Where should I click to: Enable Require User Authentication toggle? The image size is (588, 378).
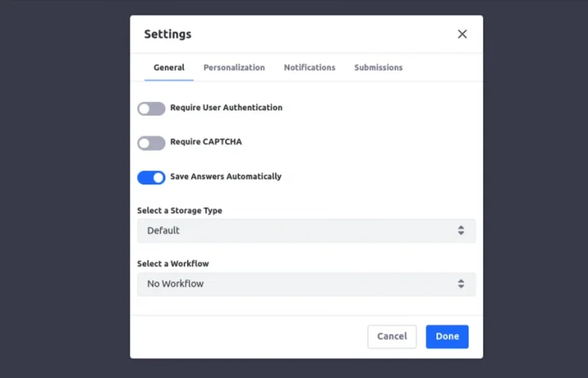[151, 109]
